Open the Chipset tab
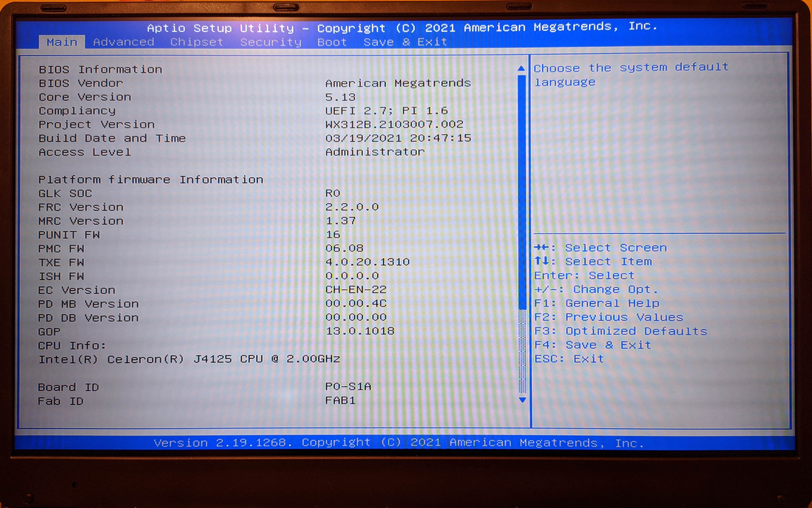812x508 pixels. click(x=197, y=42)
